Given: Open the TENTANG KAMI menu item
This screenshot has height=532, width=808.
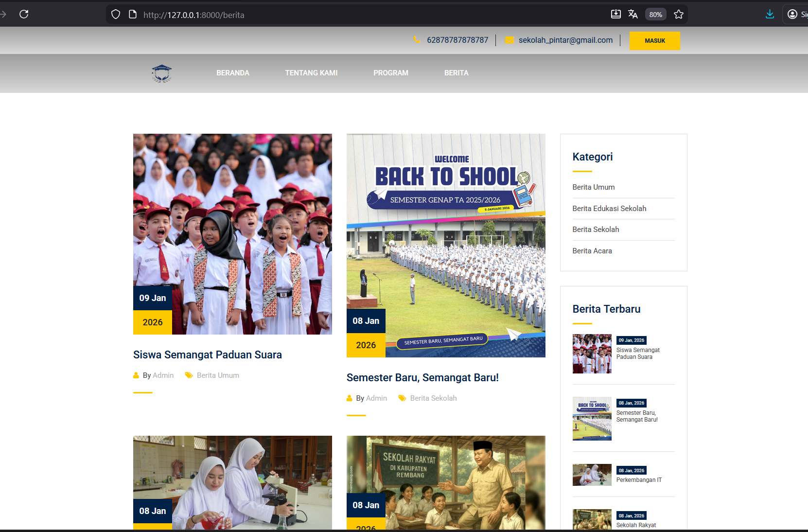Looking at the screenshot, I should (311, 73).
